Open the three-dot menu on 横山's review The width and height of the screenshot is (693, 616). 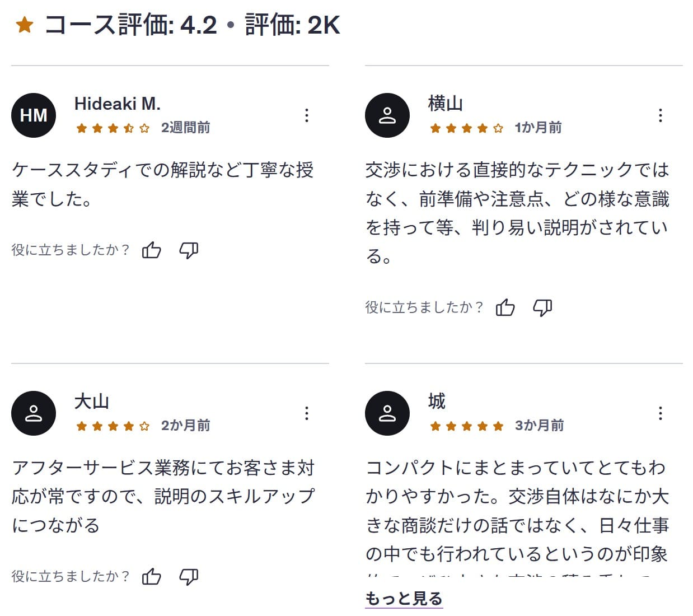[661, 115]
